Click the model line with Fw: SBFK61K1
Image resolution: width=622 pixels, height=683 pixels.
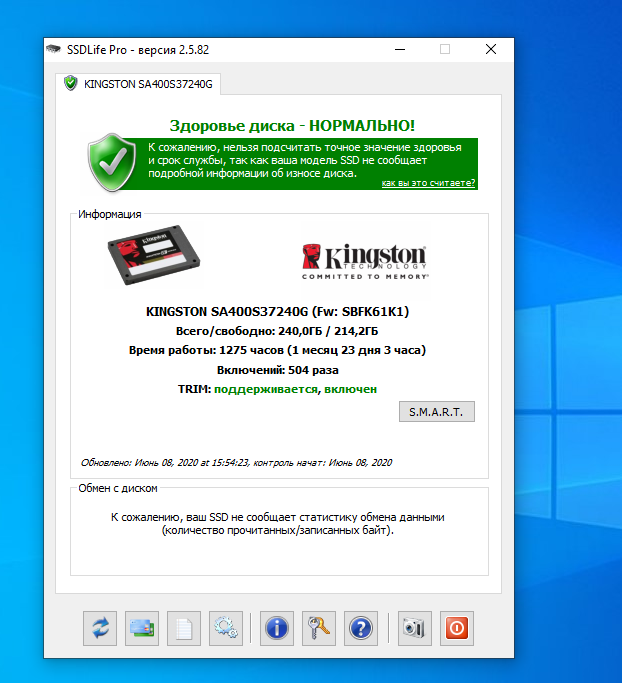click(277, 312)
